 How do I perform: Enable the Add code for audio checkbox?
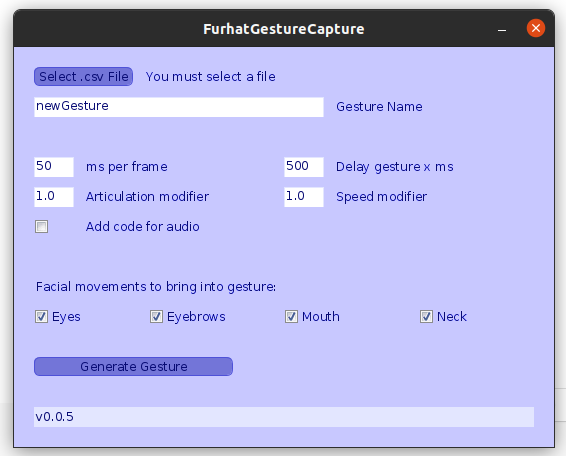tap(42, 227)
